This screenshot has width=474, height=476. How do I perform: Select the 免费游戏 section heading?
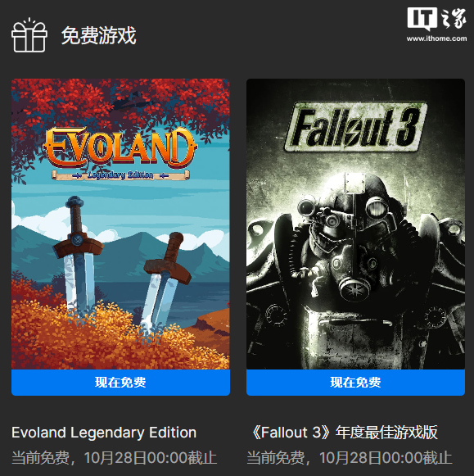99,35
